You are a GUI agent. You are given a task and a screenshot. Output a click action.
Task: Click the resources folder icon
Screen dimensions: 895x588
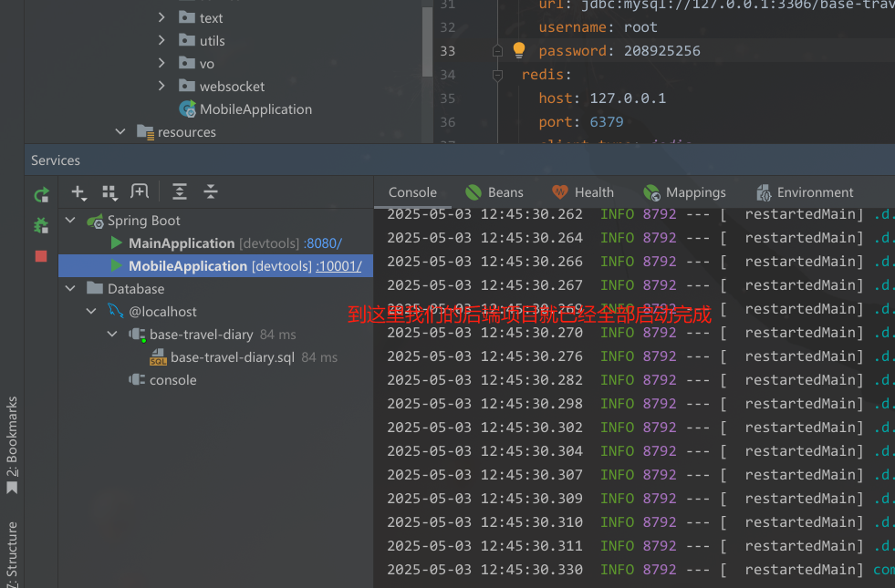[x=146, y=132]
